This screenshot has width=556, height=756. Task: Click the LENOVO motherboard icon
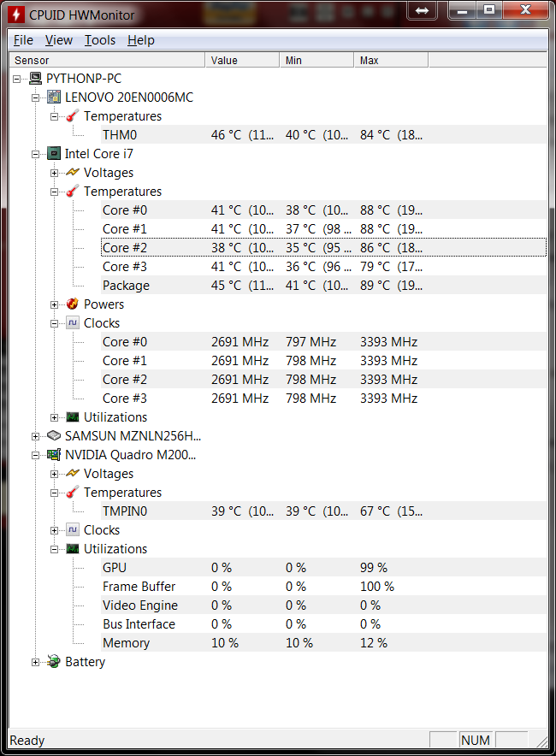point(54,97)
